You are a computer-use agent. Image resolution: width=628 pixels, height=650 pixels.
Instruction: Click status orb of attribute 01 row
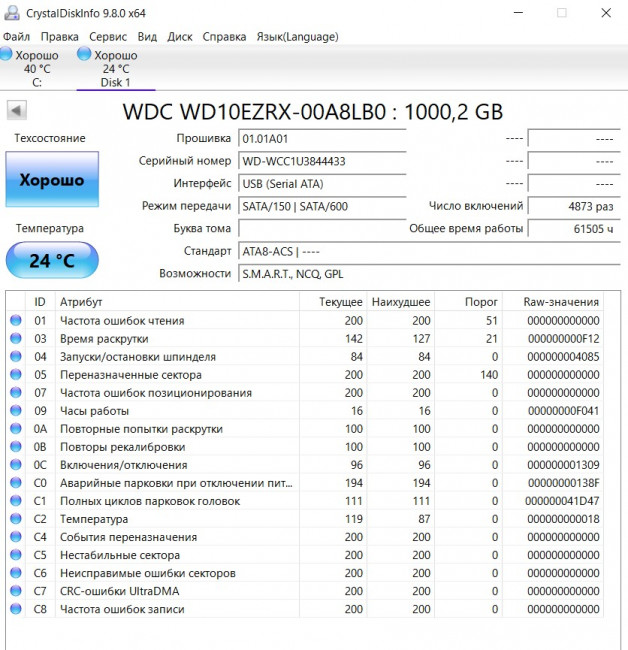16,320
